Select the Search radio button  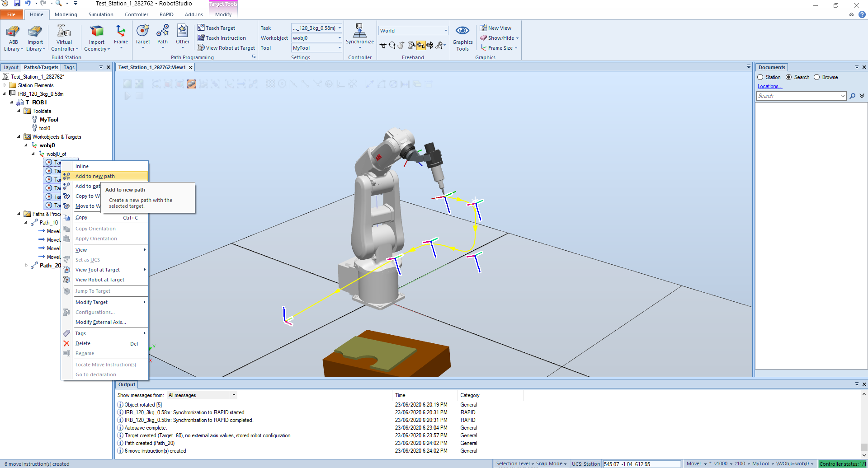point(789,77)
